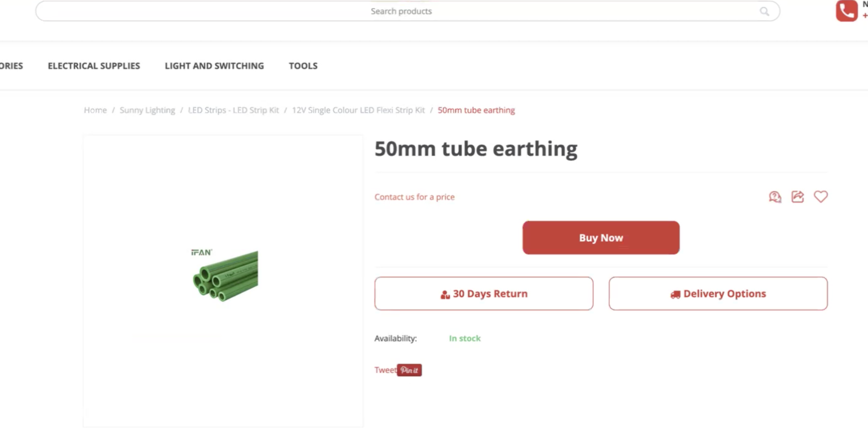The image size is (868, 437).
Task: Open the Electrical Supplies menu
Action: tap(94, 66)
